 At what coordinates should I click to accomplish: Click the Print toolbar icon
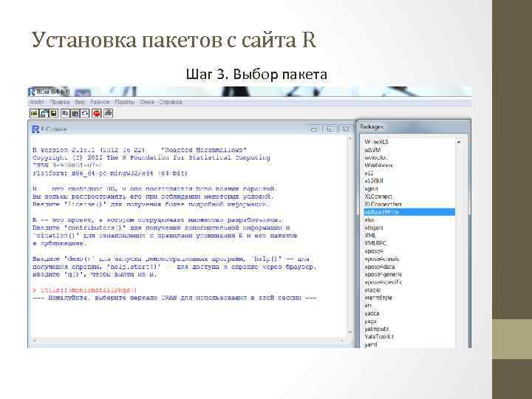[108, 113]
